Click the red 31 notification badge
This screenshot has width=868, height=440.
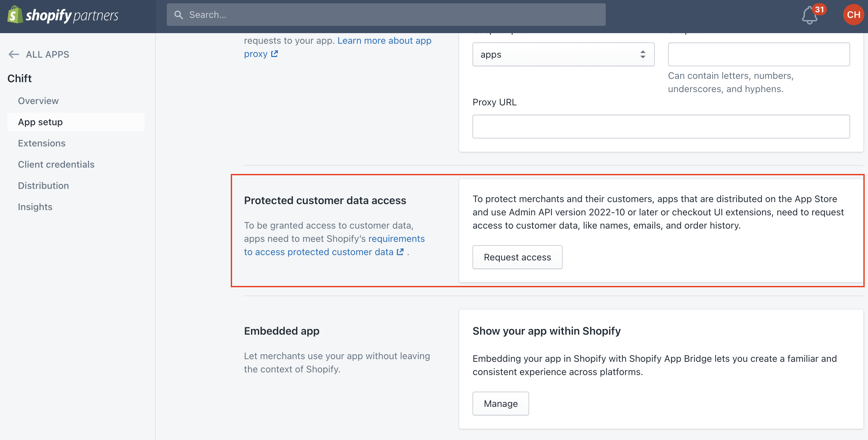coord(819,9)
